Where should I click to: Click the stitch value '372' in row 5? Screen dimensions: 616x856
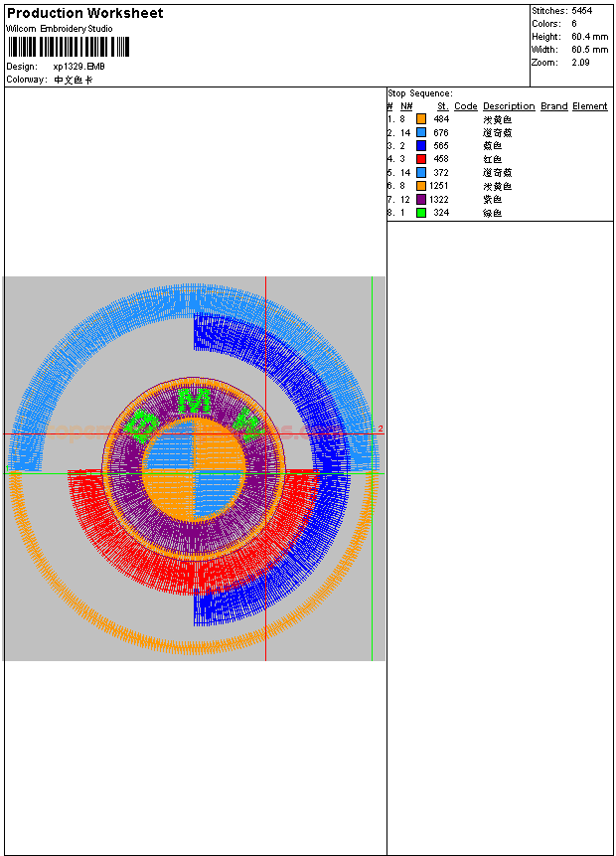(441, 173)
